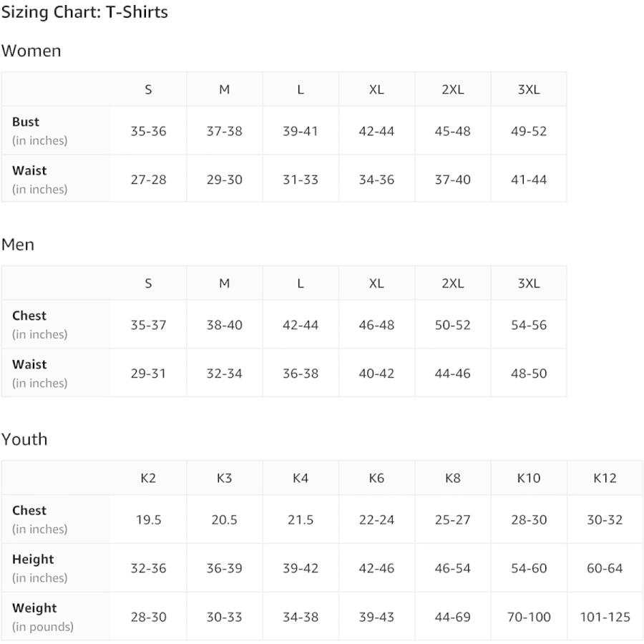Select women's bust measurement 35-36
Image resolution: width=644 pixels, height=644 pixels.
[x=148, y=131]
